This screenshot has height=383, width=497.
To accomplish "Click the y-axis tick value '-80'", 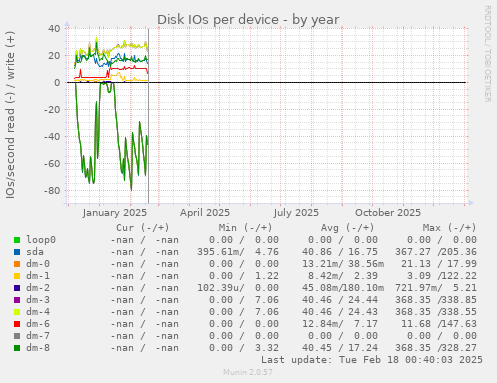I will click(52, 191).
